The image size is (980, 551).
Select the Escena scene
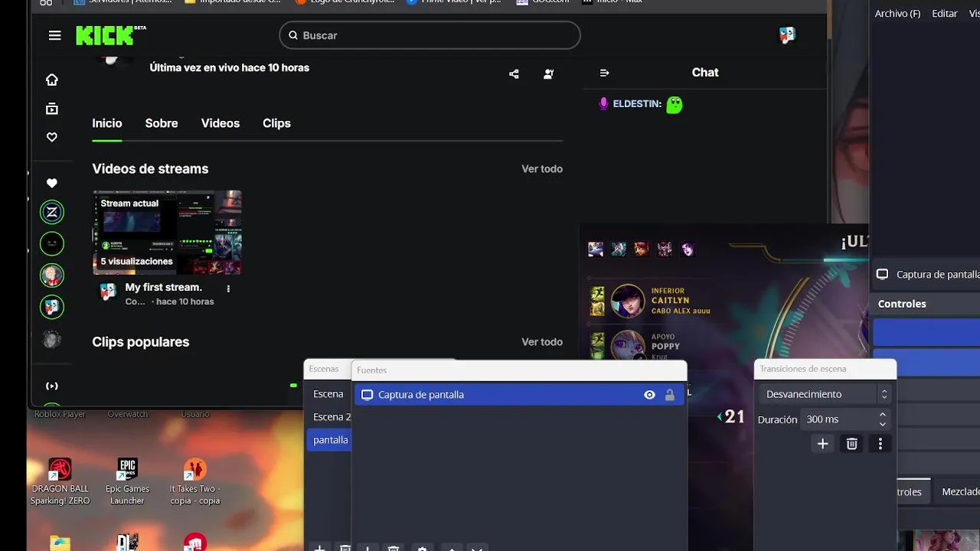(x=328, y=394)
